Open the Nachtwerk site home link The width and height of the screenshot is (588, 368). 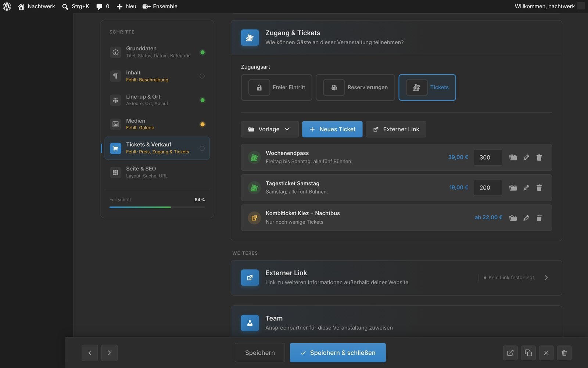[x=36, y=6]
